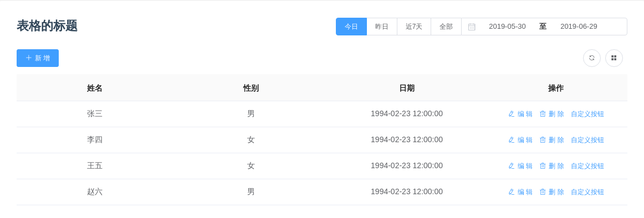644x218 pixels.
Task: Click the gender cell in 张三 row
Action: point(251,114)
